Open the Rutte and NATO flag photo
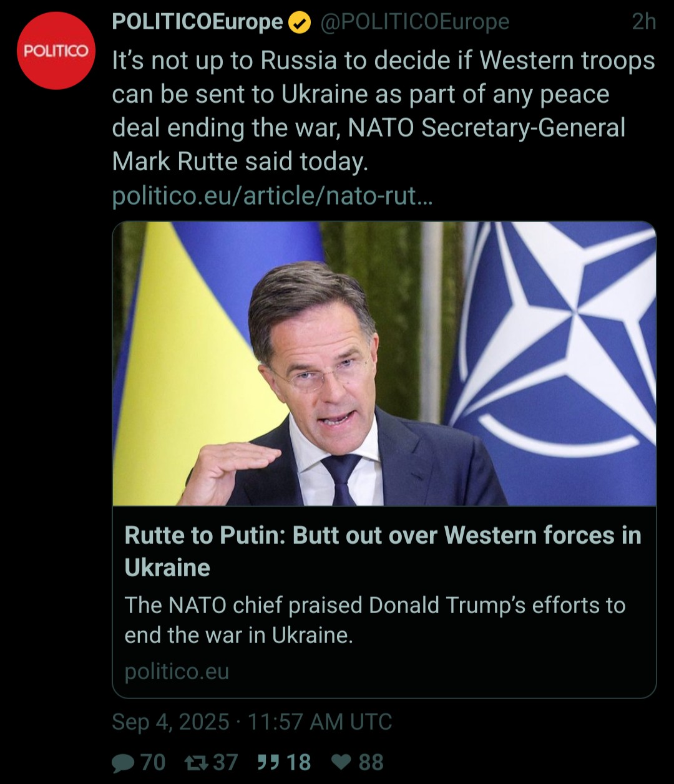Screen dimensions: 674x784 click(x=384, y=364)
